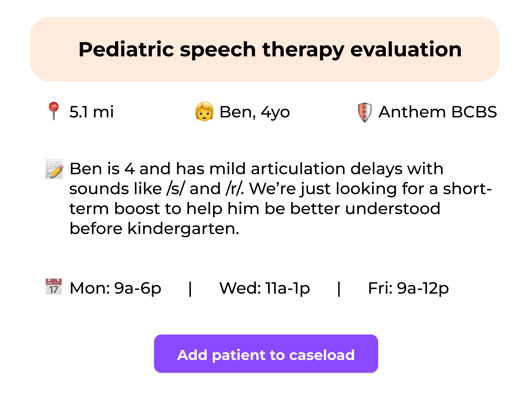532x396 pixels.
Task: Click the 5.1 mi distance label
Action: [91, 112]
